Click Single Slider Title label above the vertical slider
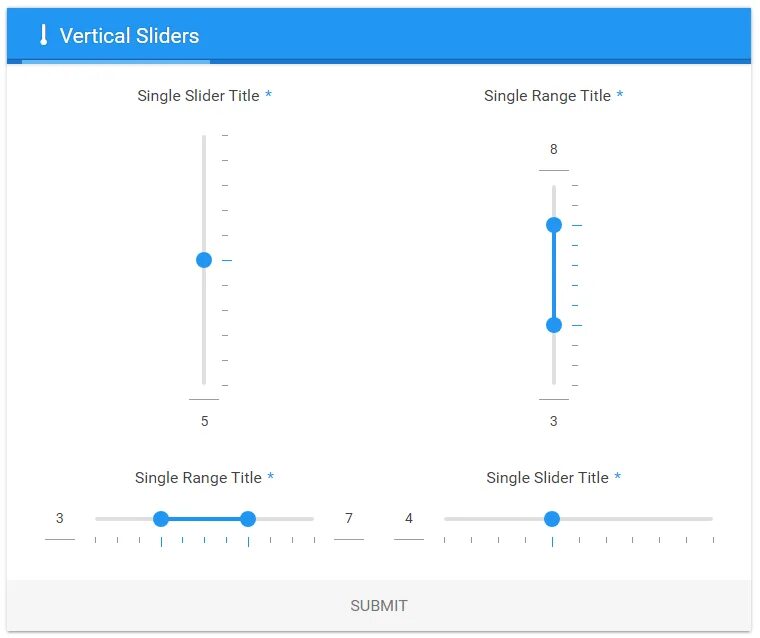The height and width of the screenshot is (638, 760). (198, 96)
